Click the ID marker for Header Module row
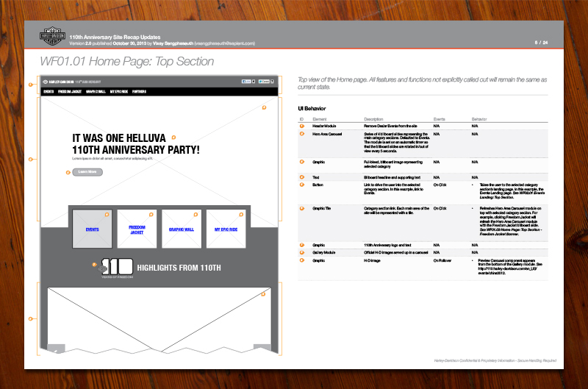Image resolution: width=588 pixels, height=389 pixels. click(302, 126)
